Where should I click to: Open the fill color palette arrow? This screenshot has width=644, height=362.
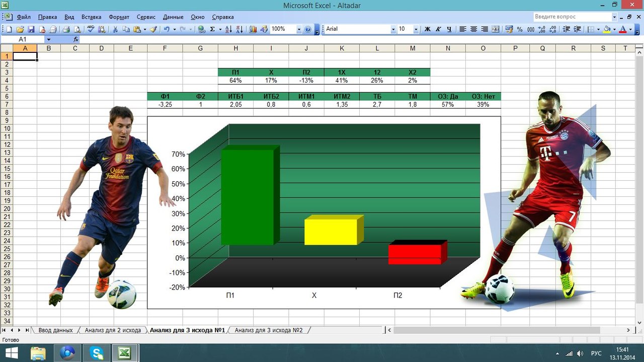coord(615,29)
